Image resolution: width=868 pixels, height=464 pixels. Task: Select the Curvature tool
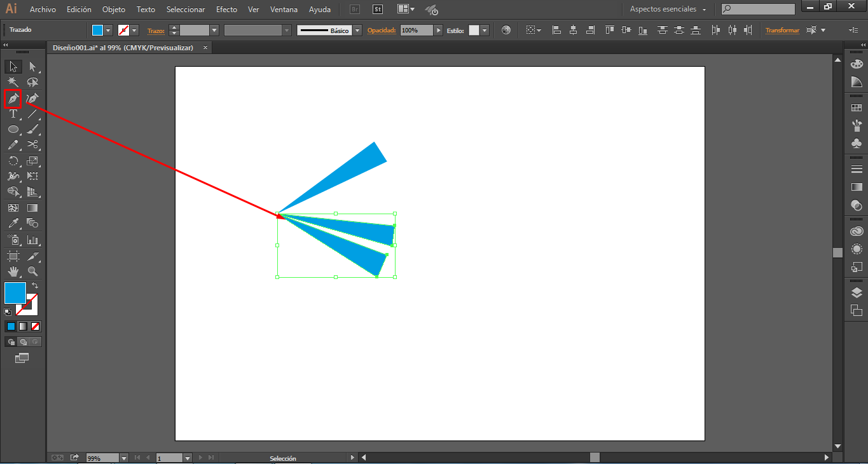point(32,99)
